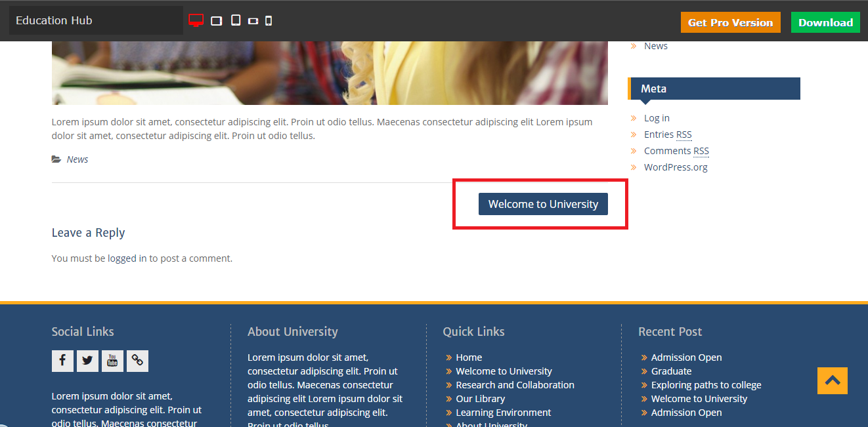Click the Leave a Reply heading
868x427 pixels.
pyautogui.click(x=88, y=233)
